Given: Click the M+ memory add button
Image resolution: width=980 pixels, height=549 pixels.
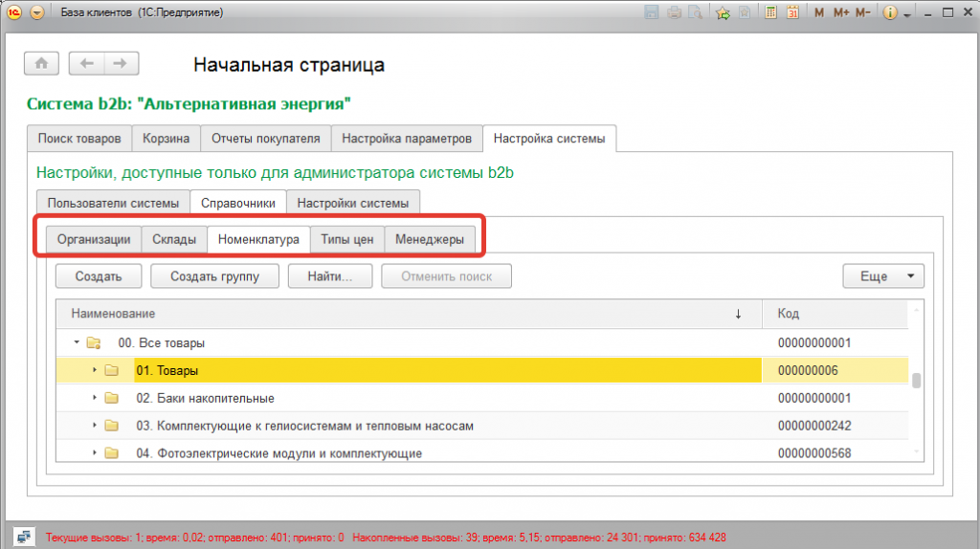Looking at the screenshot, I should 840,12.
